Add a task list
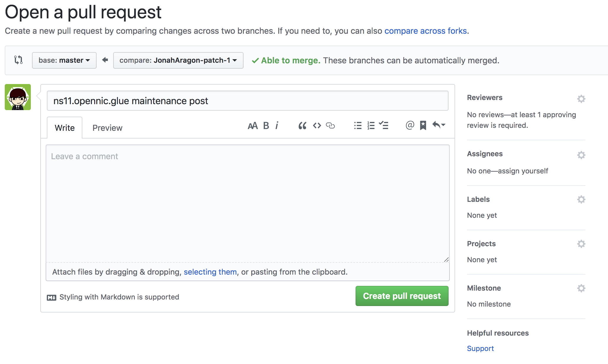This screenshot has width=608, height=364. (384, 126)
